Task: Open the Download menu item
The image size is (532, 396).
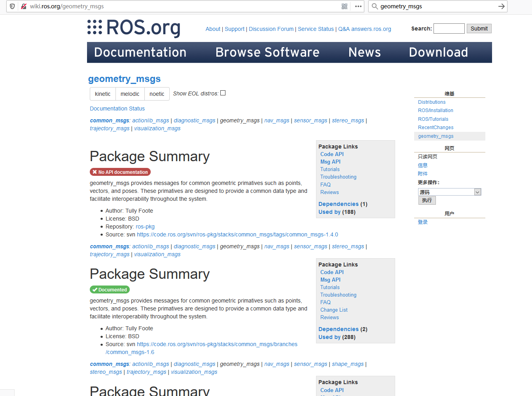Action: pyautogui.click(x=438, y=52)
